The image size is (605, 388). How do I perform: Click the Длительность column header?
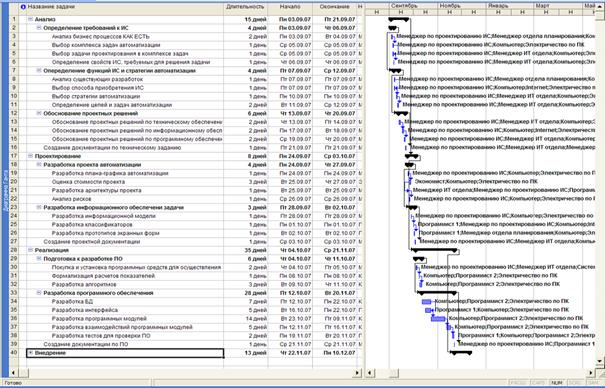tap(245, 7)
